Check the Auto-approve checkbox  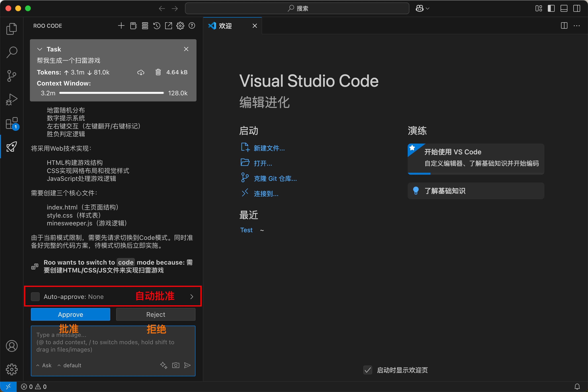(35, 296)
